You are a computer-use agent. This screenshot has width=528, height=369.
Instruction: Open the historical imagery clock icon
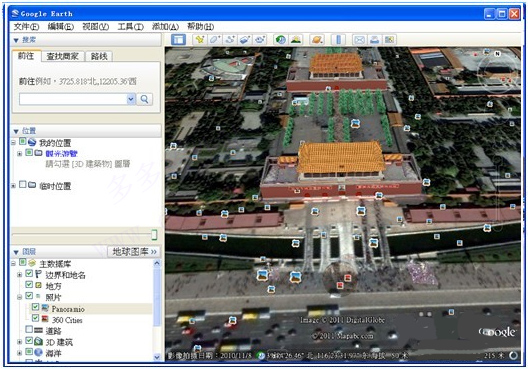(x=280, y=40)
